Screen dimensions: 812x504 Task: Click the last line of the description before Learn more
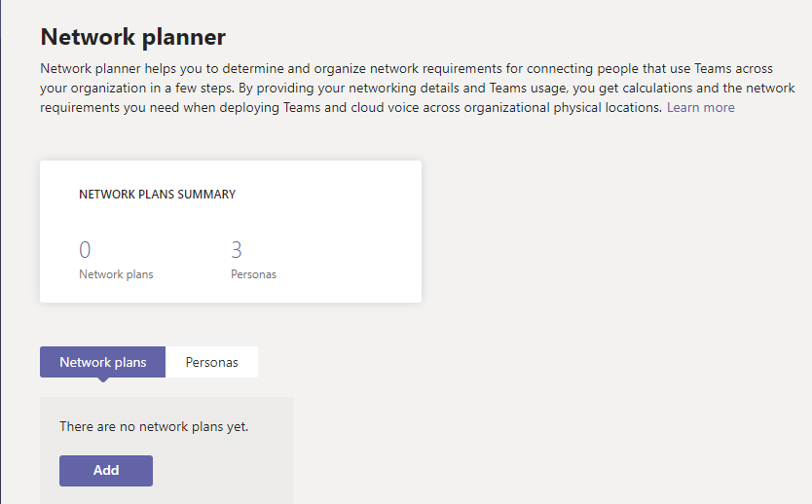(351, 107)
